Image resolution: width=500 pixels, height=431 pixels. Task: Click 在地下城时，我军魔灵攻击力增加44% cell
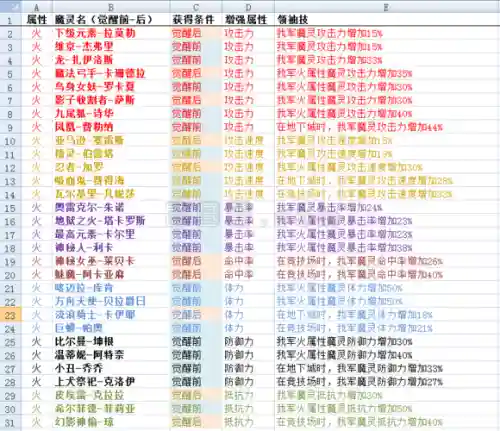click(x=387, y=127)
